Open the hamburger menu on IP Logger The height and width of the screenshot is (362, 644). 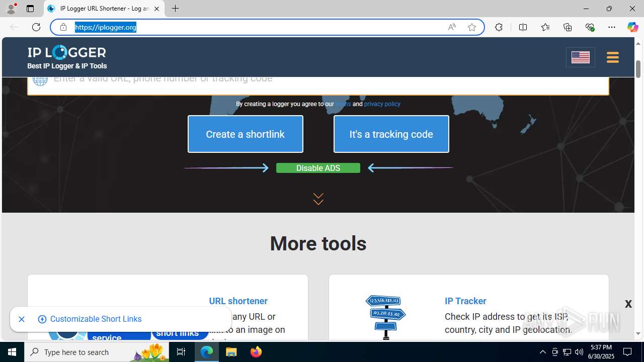coord(612,57)
